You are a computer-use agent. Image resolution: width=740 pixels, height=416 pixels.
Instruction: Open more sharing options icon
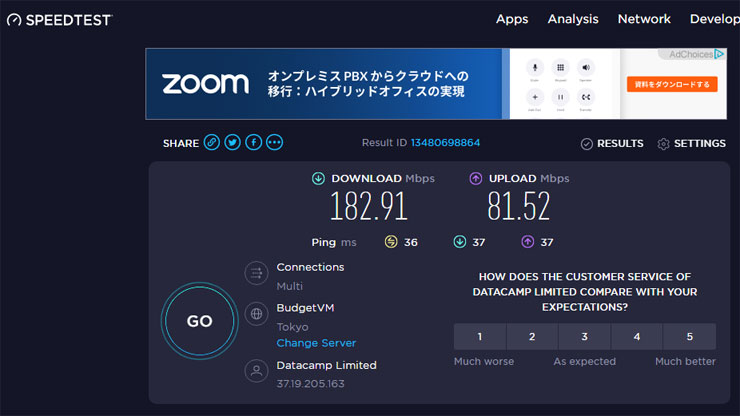[x=275, y=143]
